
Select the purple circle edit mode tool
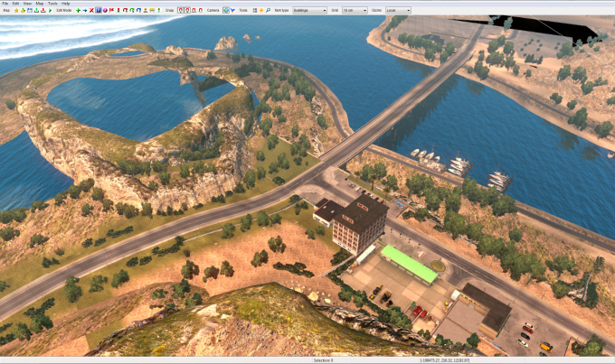click(105, 10)
